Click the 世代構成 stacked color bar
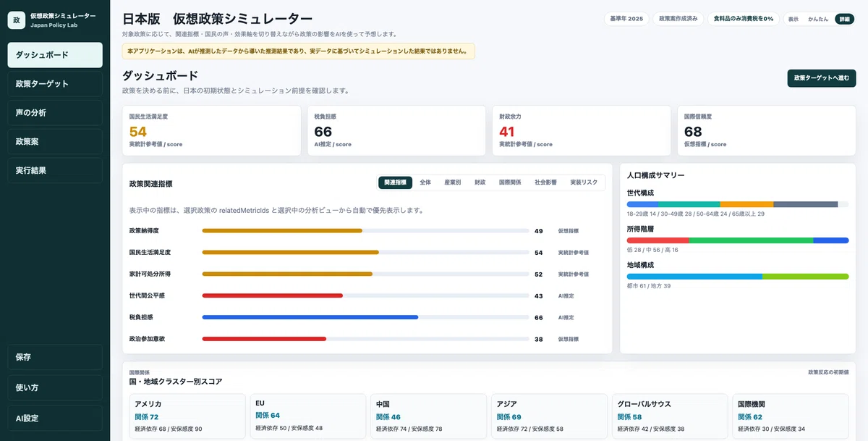 tap(738, 205)
